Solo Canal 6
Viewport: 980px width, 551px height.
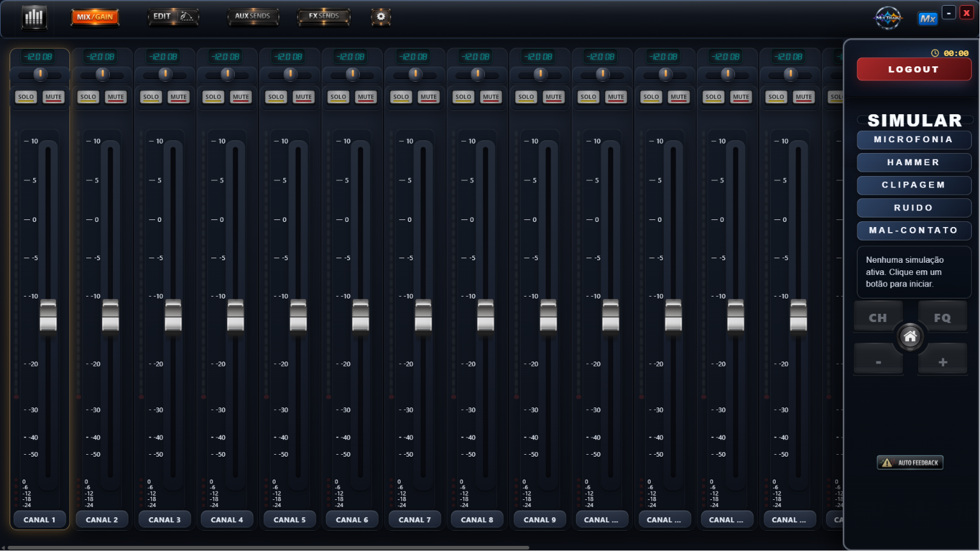(x=339, y=97)
